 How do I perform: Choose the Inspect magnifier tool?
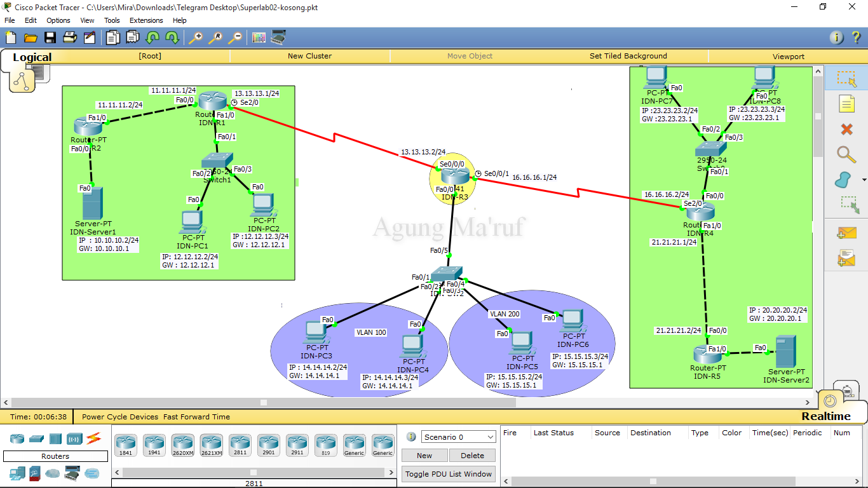(x=846, y=154)
